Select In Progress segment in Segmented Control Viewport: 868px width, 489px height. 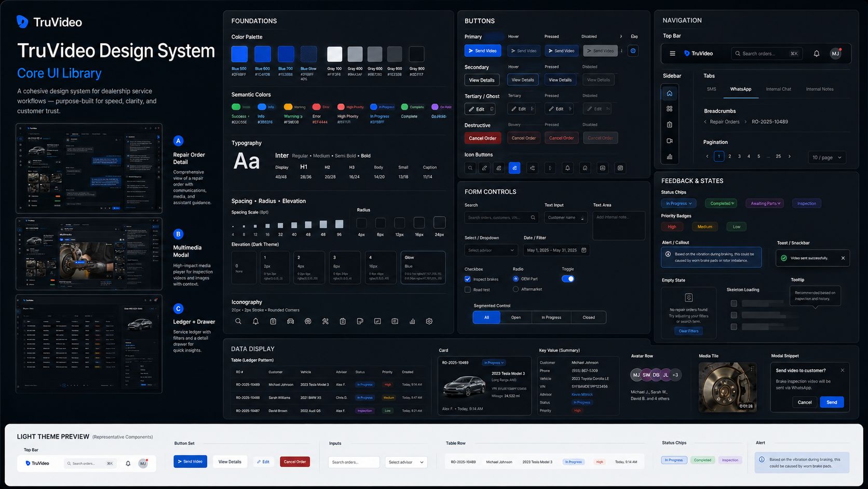551,317
